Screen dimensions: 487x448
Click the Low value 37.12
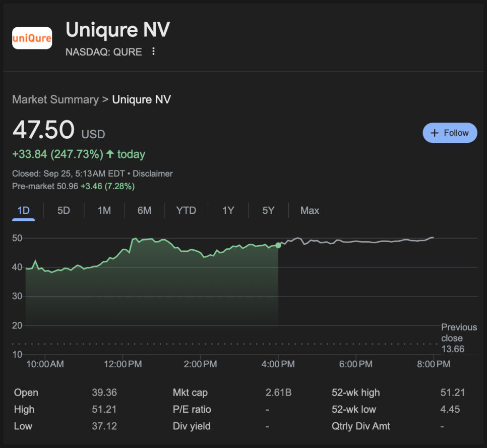tap(104, 426)
